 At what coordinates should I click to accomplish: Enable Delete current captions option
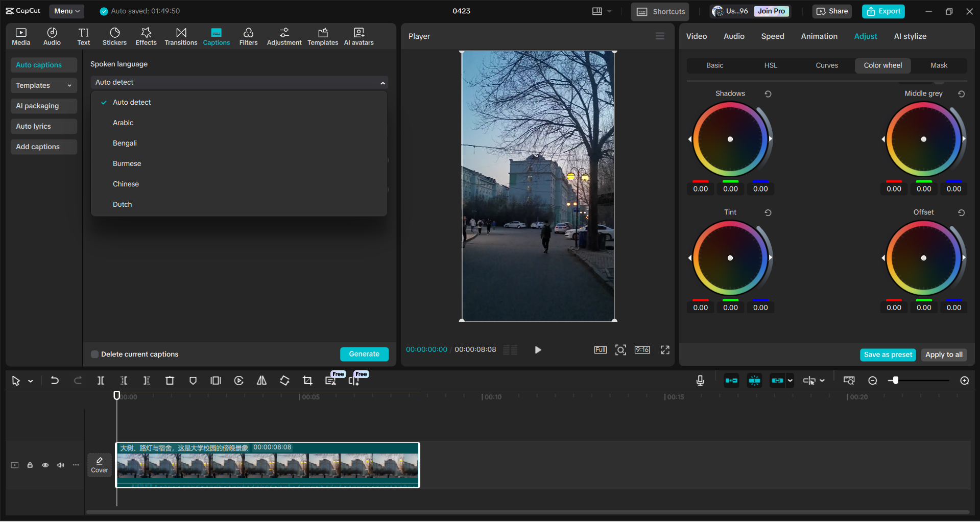pyautogui.click(x=94, y=354)
